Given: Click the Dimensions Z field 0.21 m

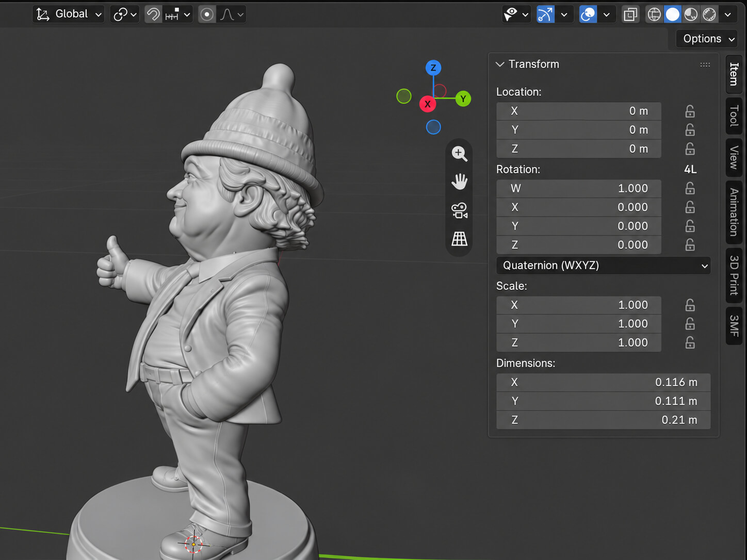Looking at the screenshot, I should point(604,420).
